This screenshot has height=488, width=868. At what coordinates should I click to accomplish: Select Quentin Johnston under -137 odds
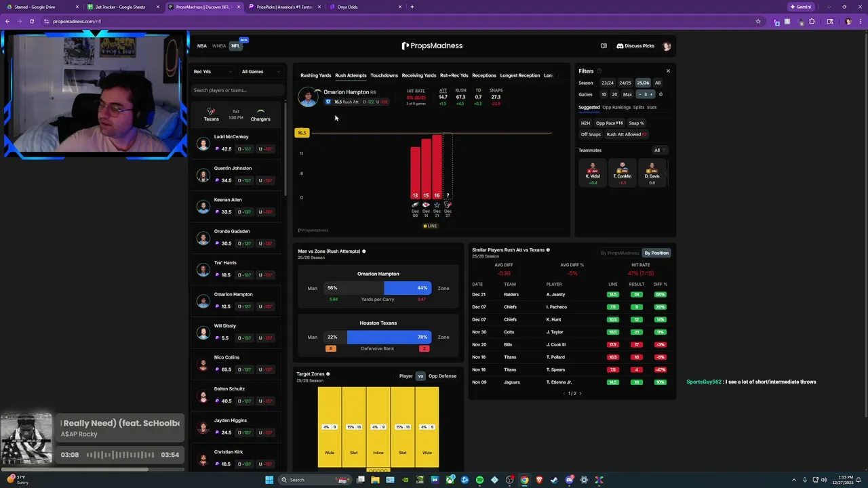(266, 180)
